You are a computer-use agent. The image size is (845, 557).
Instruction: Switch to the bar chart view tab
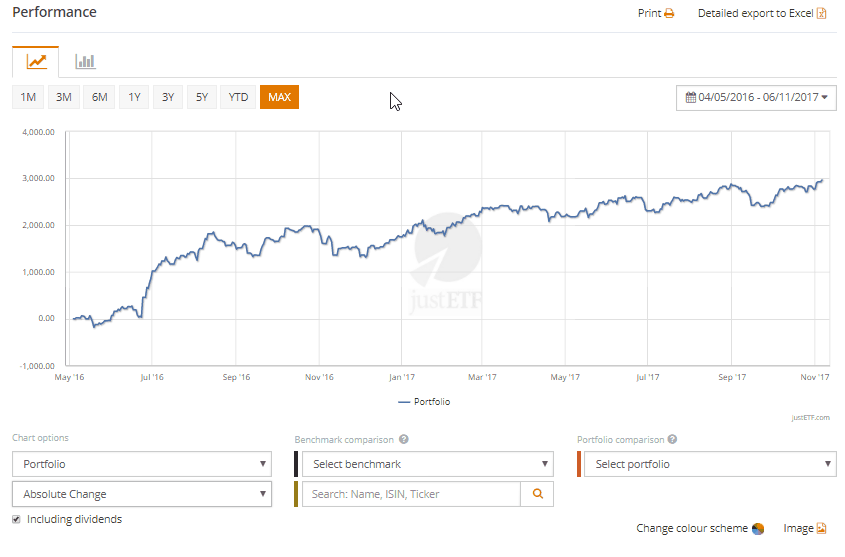pyautogui.click(x=85, y=62)
